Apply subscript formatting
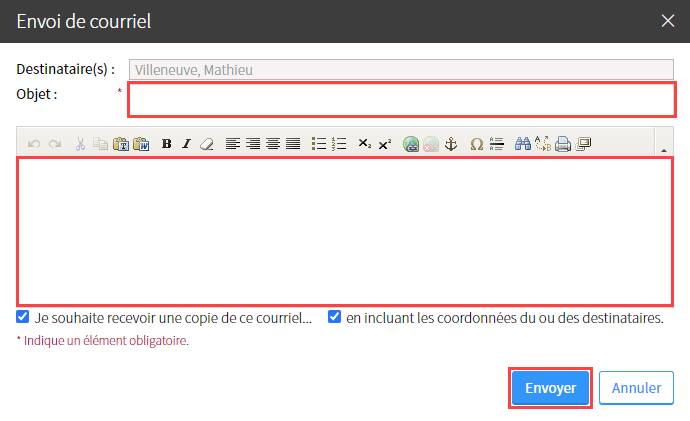This screenshot has width=690, height=421. (x=364, y=144)
